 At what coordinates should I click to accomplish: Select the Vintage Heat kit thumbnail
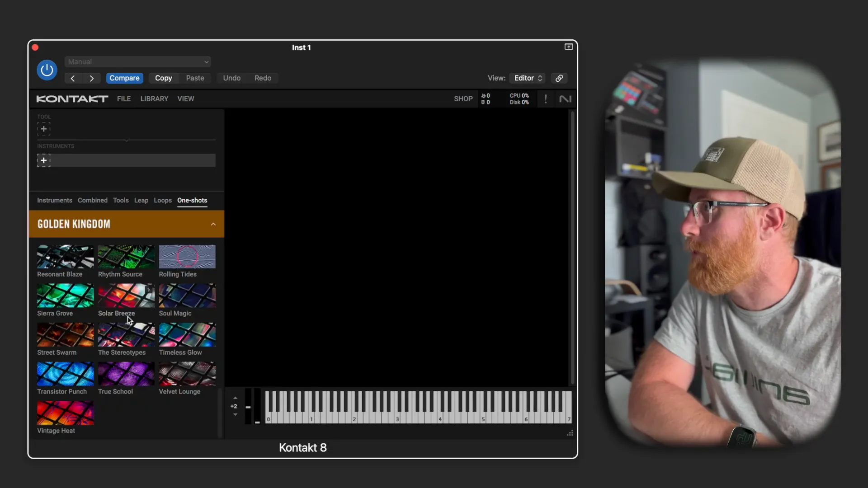66,413
